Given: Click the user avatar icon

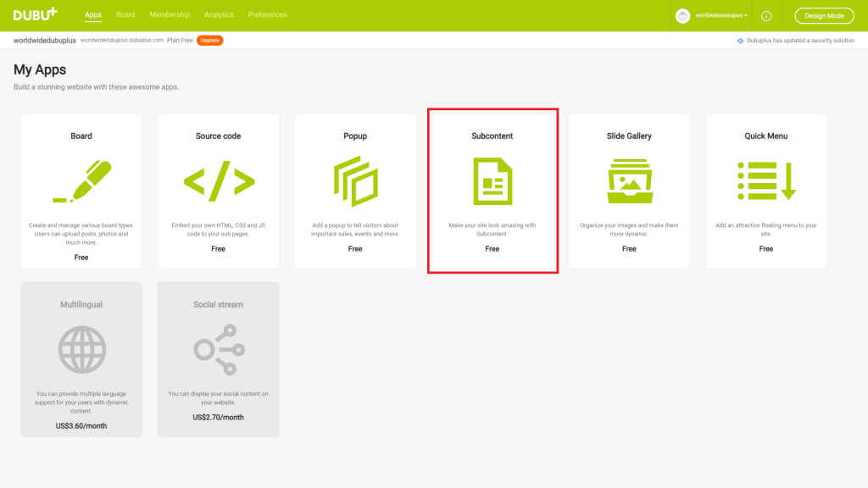Looking at the screenshot, I should [682, 15].
